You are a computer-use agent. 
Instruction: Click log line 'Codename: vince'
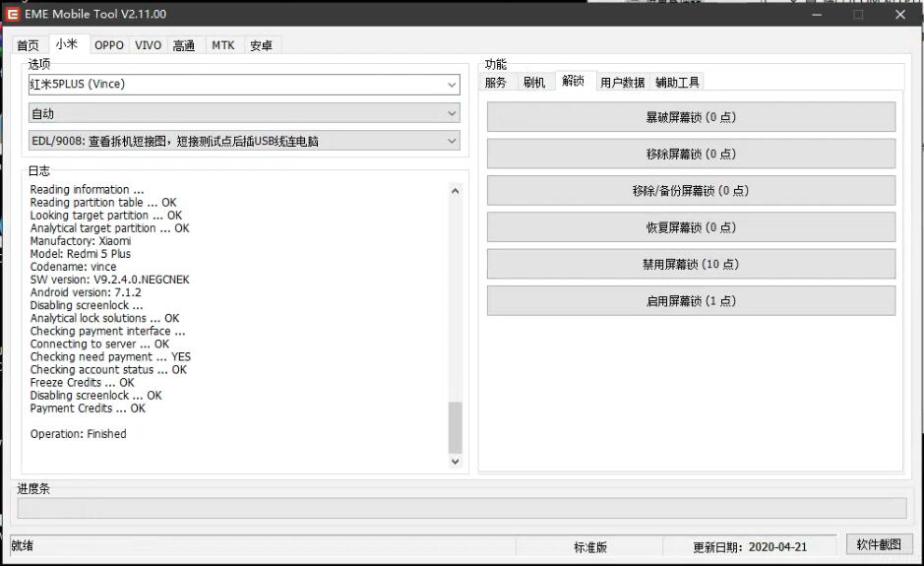pos(73,267)
